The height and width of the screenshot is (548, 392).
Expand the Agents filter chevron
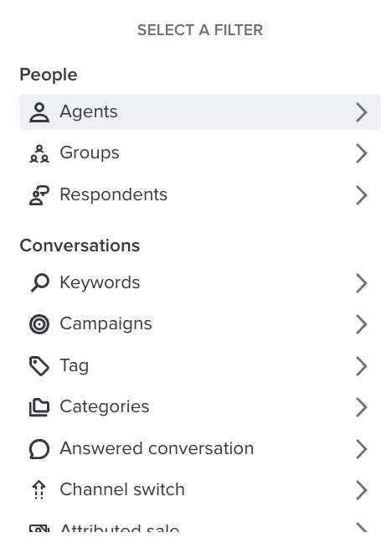[x=361, y=112]
